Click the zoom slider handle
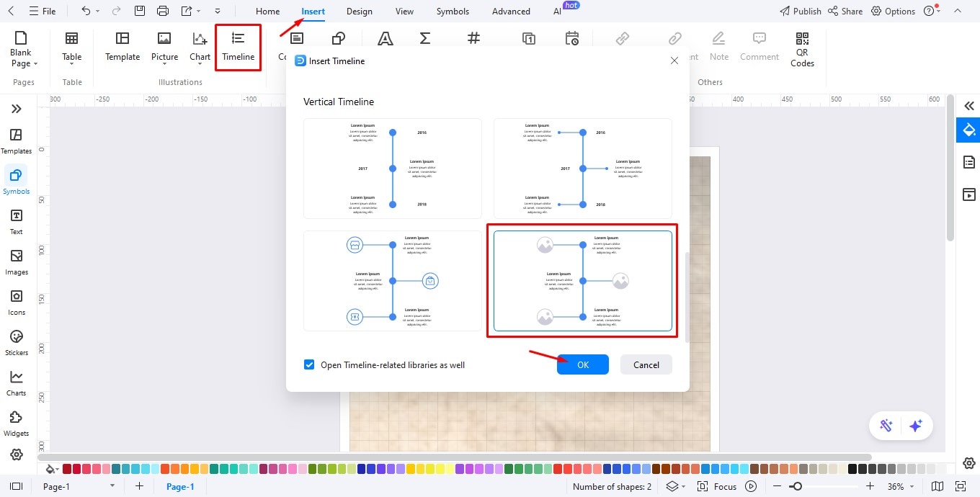The width and height of the screenshot is (980, 497). [796, 486]
